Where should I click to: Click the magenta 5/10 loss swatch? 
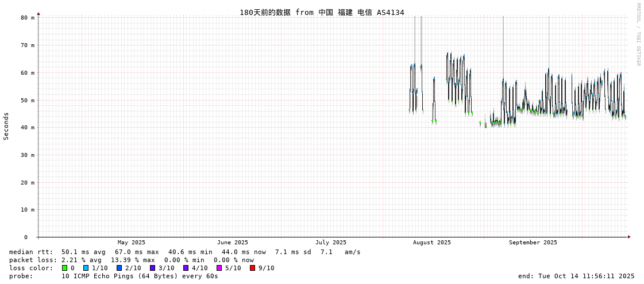(x=219, y=268)
